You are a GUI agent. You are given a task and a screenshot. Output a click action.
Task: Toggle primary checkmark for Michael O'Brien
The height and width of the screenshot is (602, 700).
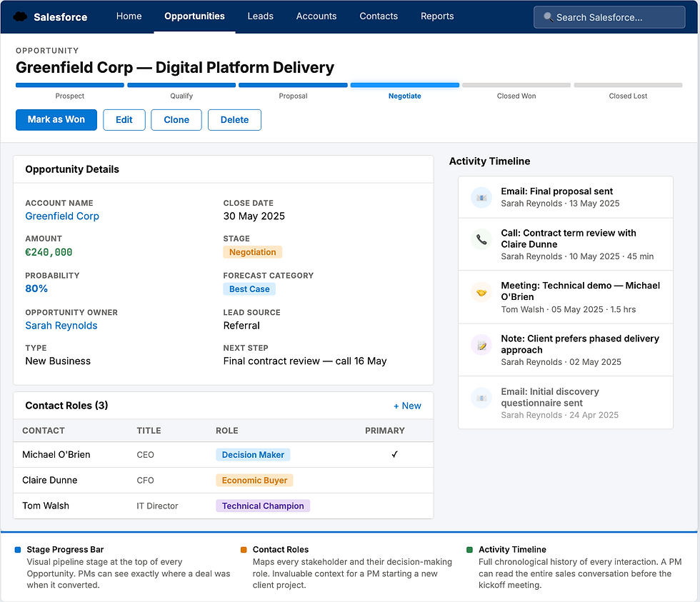click(394, 455)
